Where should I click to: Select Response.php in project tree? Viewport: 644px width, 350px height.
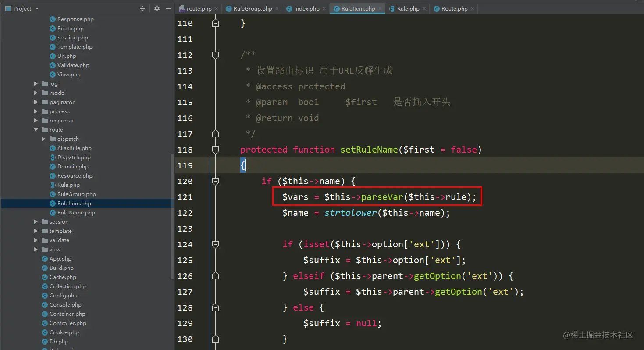(x=75, y=19)
